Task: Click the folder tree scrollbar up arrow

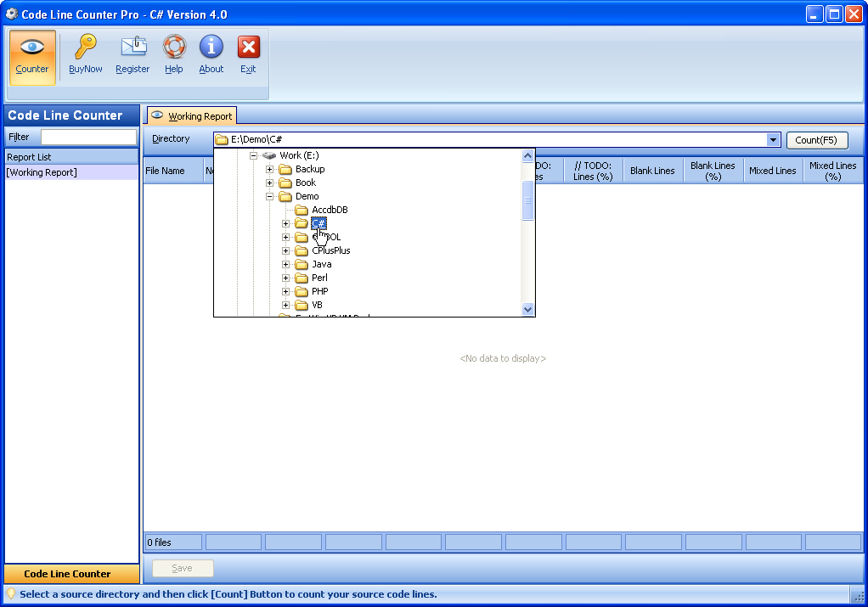Action: click(x=527, y=156)
